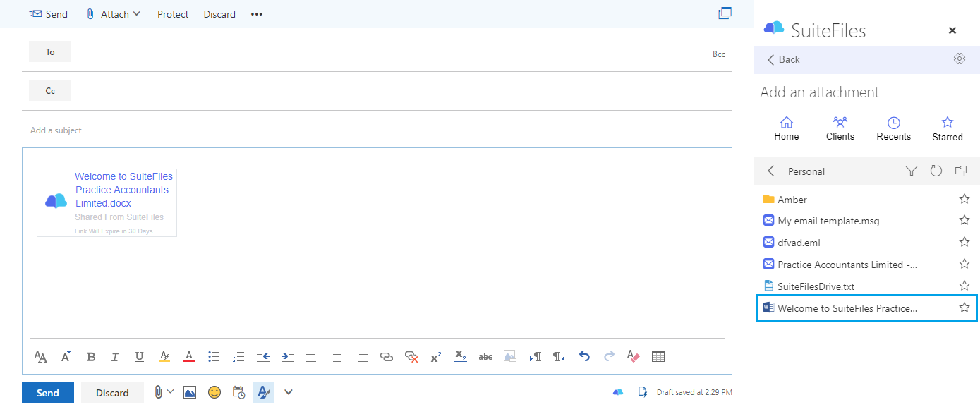The image size is (980, 419).
Task: Create a new folder in SuiteFiles
Action: pos(960,171)
